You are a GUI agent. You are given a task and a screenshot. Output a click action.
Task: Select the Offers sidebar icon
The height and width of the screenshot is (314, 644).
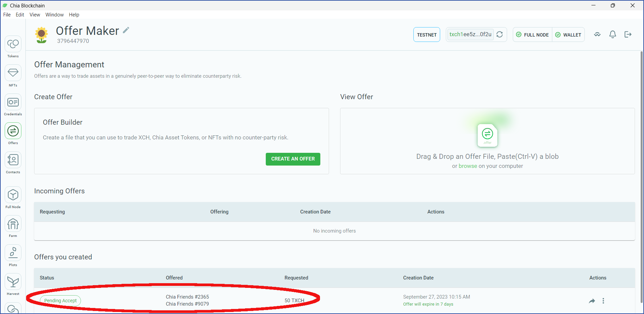pyautogui.click(x=13, y=131)
